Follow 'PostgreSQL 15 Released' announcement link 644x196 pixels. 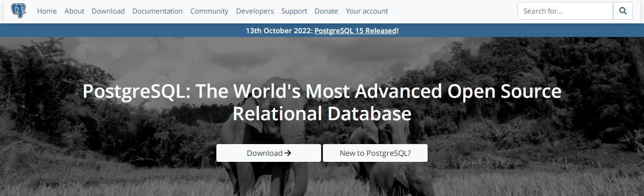coord(356,31)
